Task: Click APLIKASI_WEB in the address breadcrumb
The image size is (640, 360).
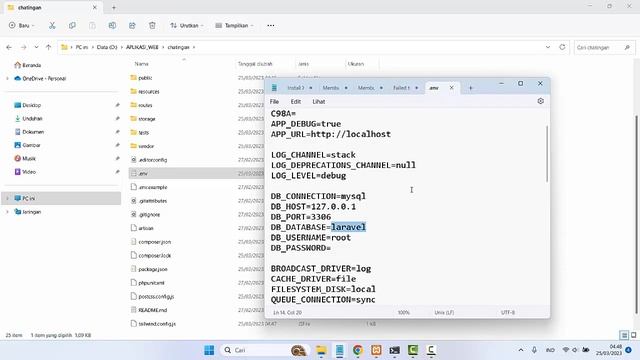Action: [142, 47]
